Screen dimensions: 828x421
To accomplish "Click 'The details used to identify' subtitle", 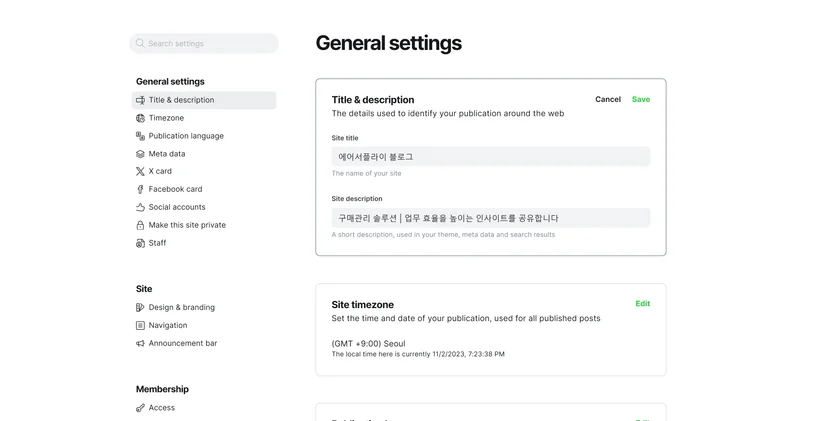I will point(448,114).
